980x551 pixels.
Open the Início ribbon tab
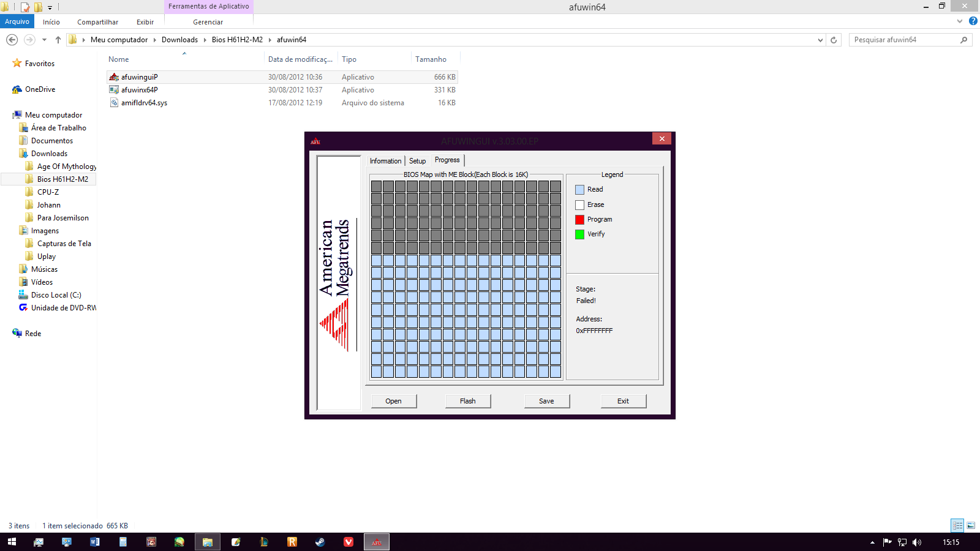pos(51,22)
